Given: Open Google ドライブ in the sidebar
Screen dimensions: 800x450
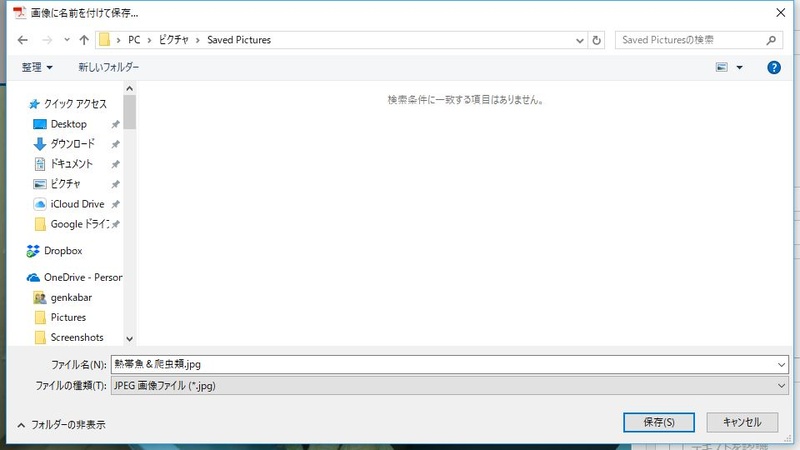Looking at the screenshot, I should point(80,224).
